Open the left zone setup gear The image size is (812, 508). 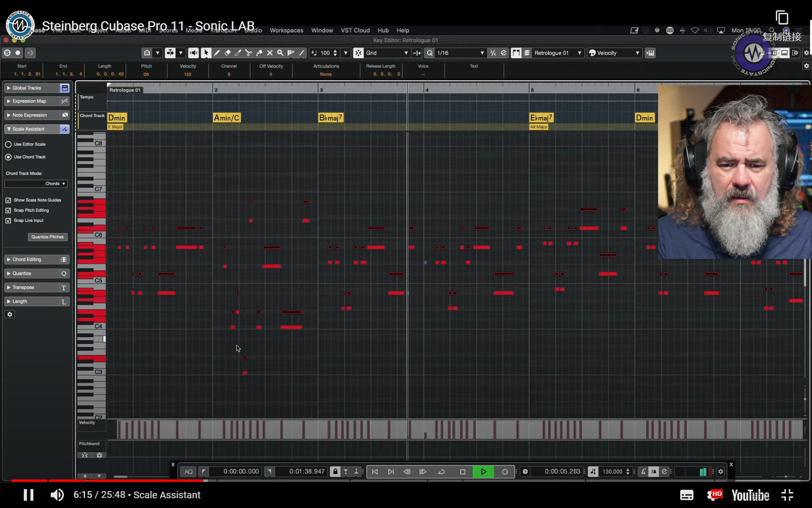[10, 314]
